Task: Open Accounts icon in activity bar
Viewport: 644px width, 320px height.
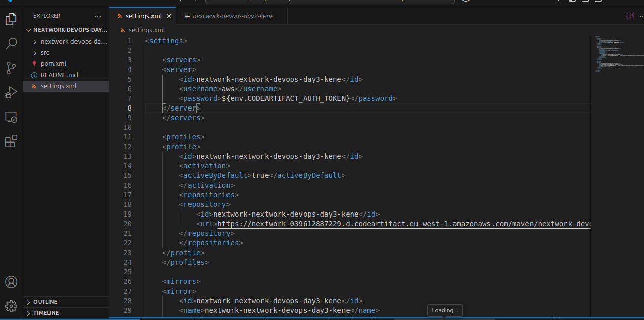Action: click(x=11, y=282)
